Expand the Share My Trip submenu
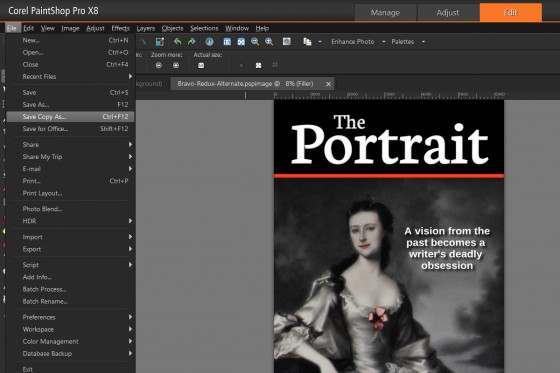The width and height of the screenshot is (560, 373). [x=71, y=156]
